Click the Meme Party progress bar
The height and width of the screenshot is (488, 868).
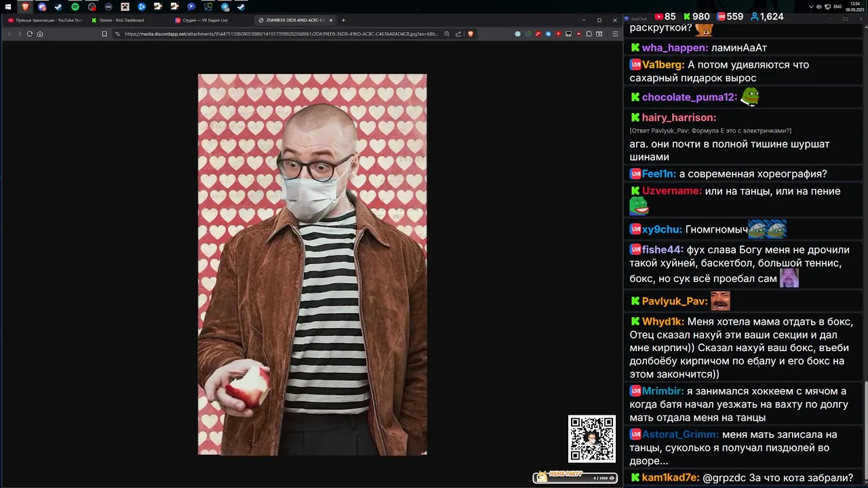[575, 477]
